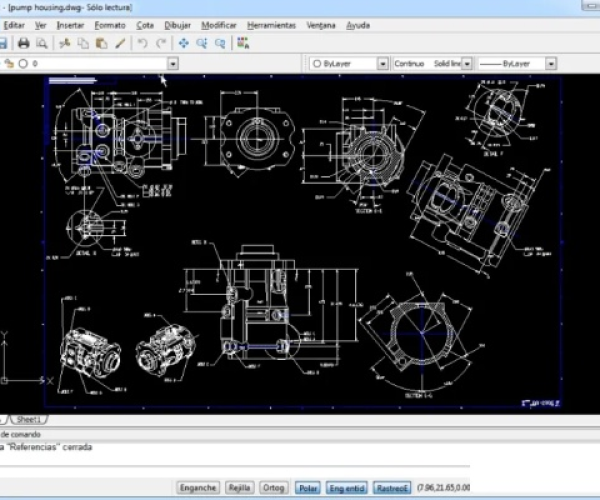
Task: Switch to the Sheet1 layout tab
Action: click(x=27, y=419)
